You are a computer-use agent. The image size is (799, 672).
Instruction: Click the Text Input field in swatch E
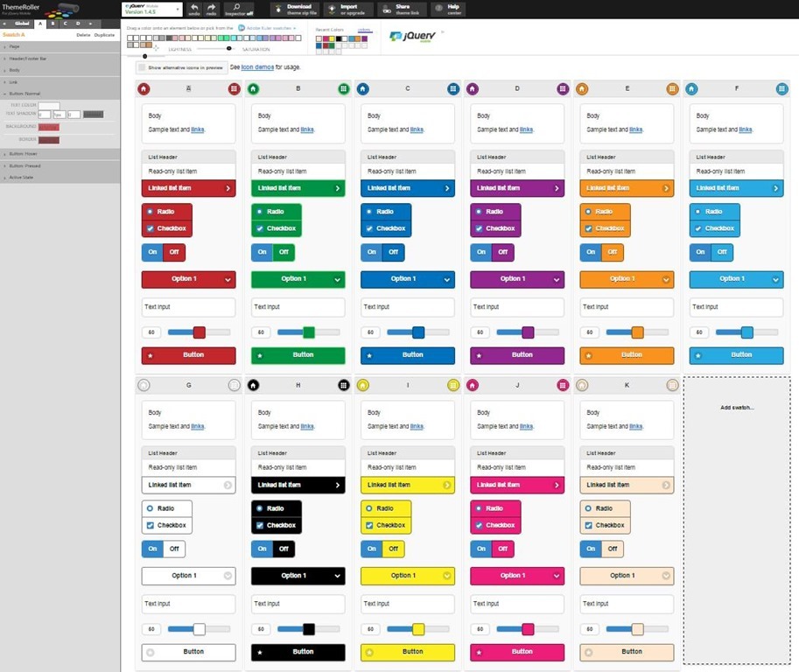pyautogui.click(x=627, y=307)
